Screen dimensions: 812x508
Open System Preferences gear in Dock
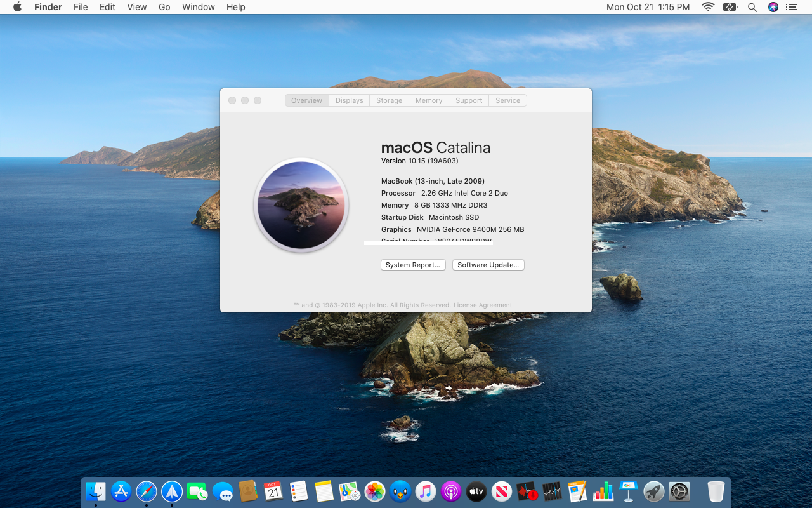point(679,491)
